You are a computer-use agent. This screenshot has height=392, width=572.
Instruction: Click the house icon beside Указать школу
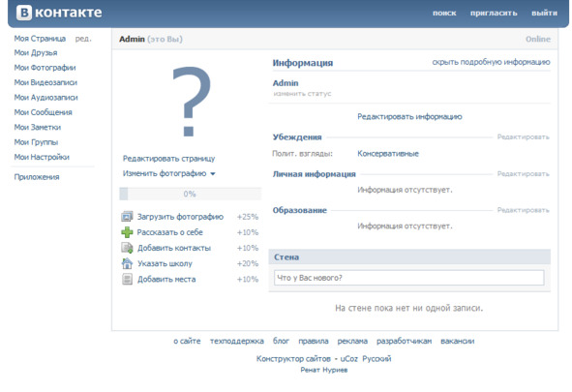[x=127, y=263]
